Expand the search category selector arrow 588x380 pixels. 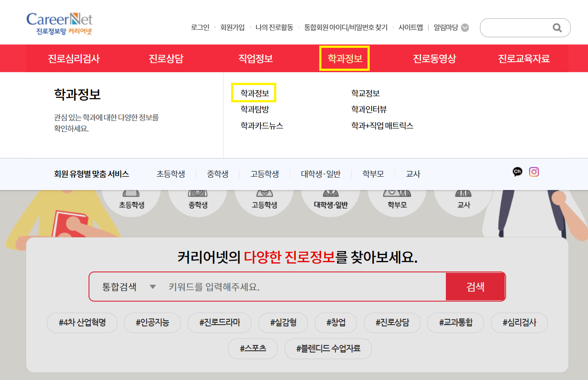tap(152, 287)
